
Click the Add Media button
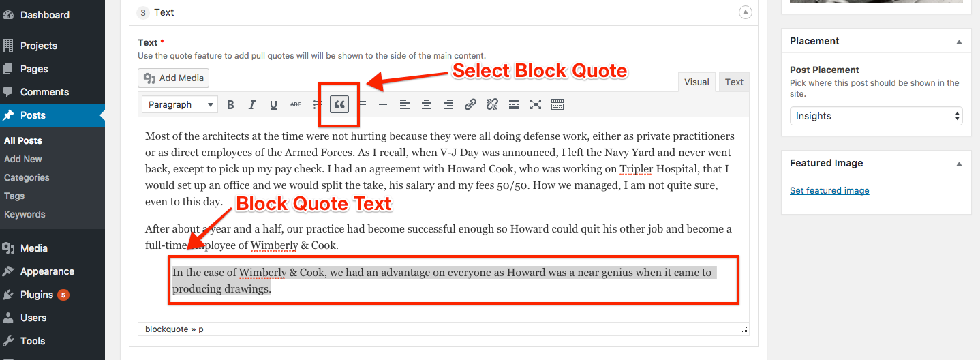(x=174, y=78)
